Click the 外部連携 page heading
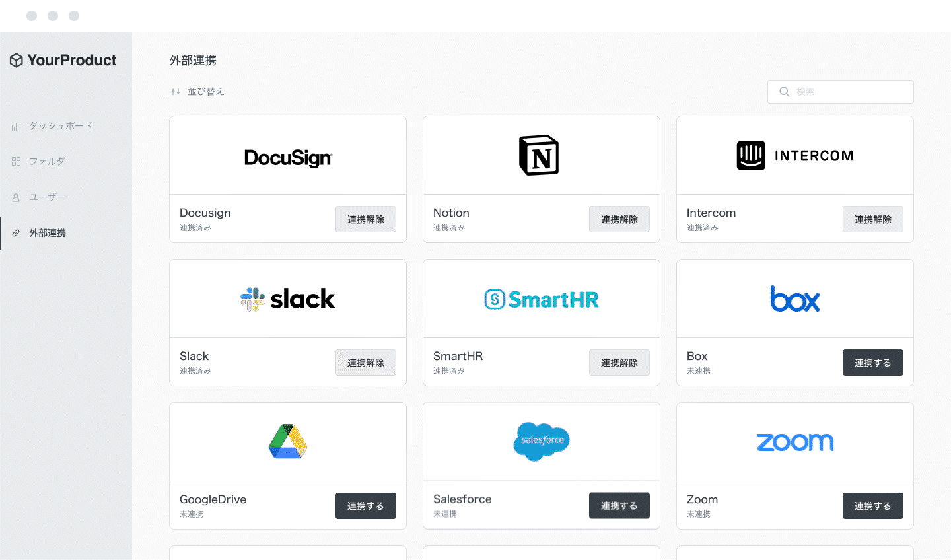This screenshot has height=560, width=951. click(x=193, y=61)
